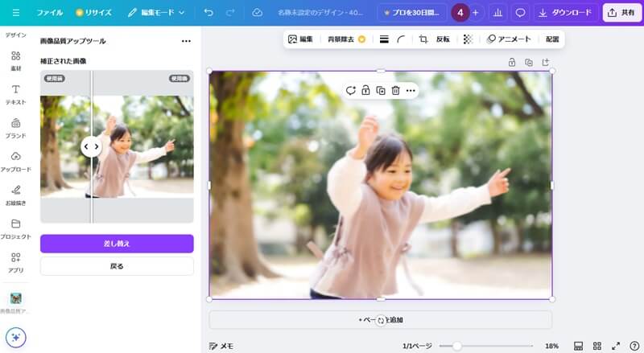Open the hamburger main menu
The height and width of the screenshot is (353, 644).
(x=16, y=13)
